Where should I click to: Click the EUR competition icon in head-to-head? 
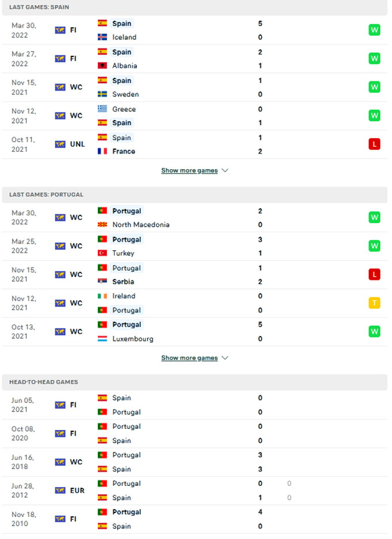[60, 491]
